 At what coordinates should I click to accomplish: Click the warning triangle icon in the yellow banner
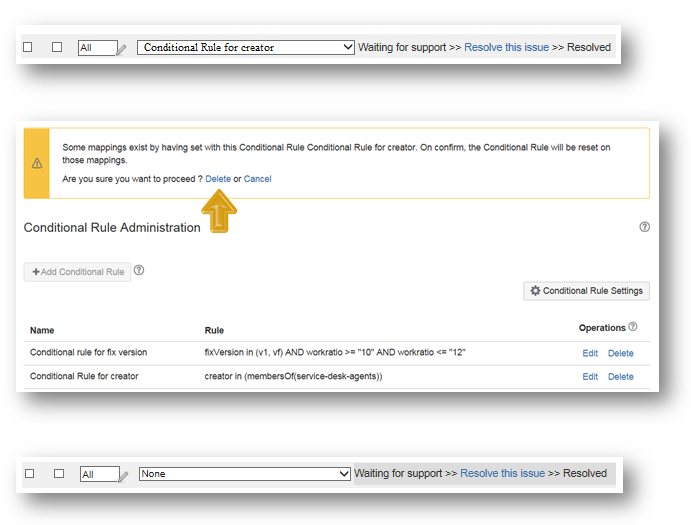(x=37, y=163)
